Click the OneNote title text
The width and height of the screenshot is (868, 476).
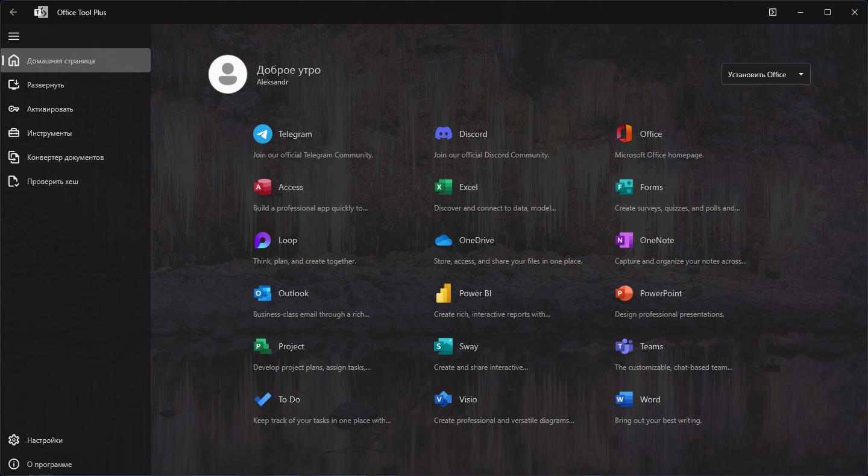click(657, 240)
